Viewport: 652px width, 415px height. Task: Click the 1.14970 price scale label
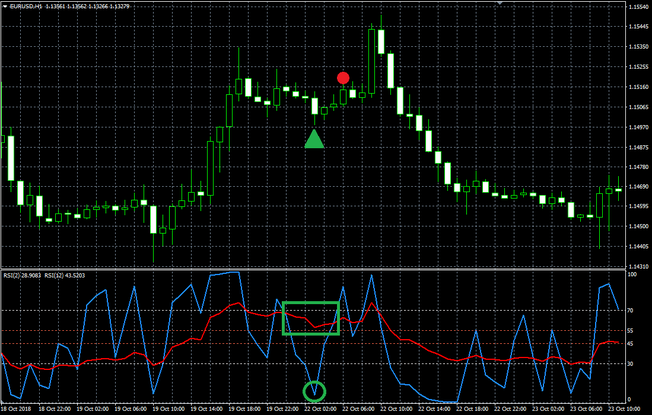[x=638, y=127]
